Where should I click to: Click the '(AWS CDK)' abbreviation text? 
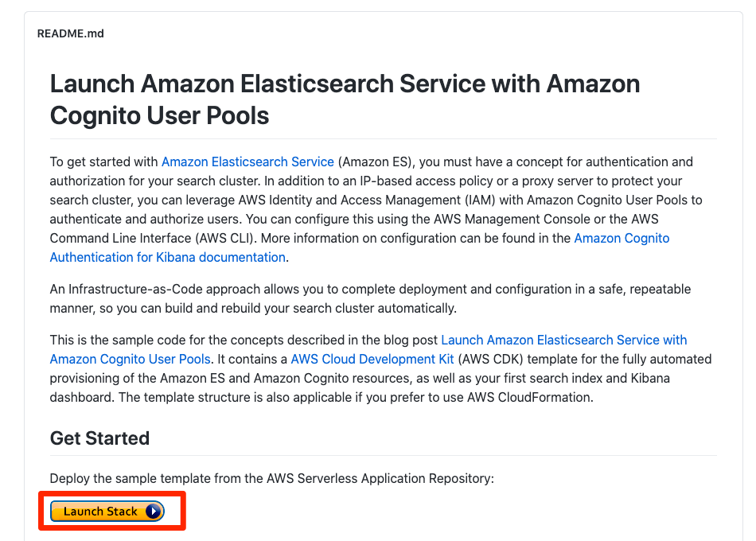(x=491, y=360)
